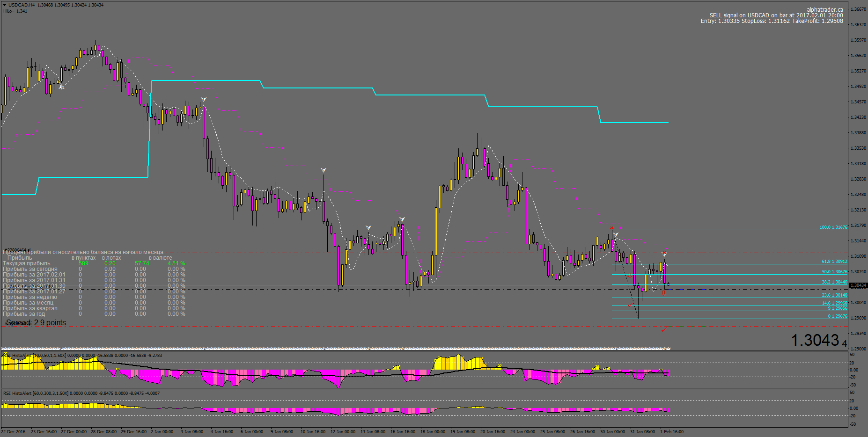Click the red X marker at the 100.0 Fibonacci high
The height and width of the screenshot is (437, 868).
612,228
